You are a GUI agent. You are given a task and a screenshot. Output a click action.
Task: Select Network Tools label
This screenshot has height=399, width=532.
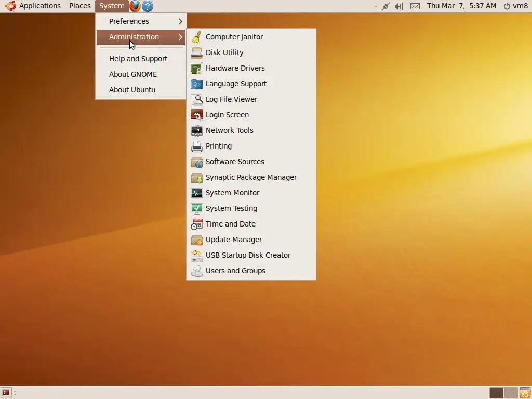[229, 130]
